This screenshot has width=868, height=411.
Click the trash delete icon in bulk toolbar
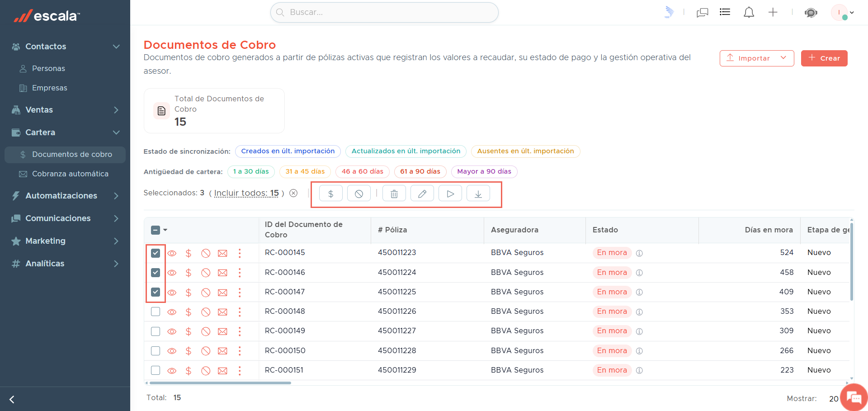click(x=394, y=194)
